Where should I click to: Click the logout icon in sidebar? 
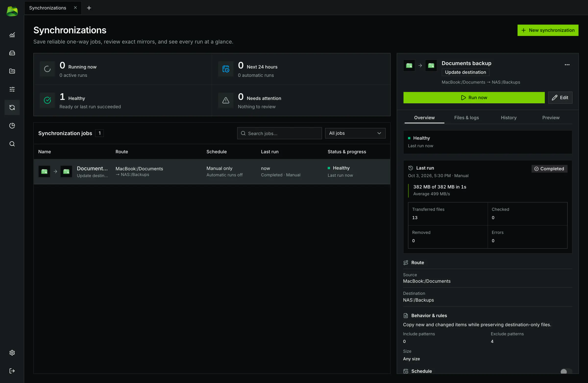12,371
